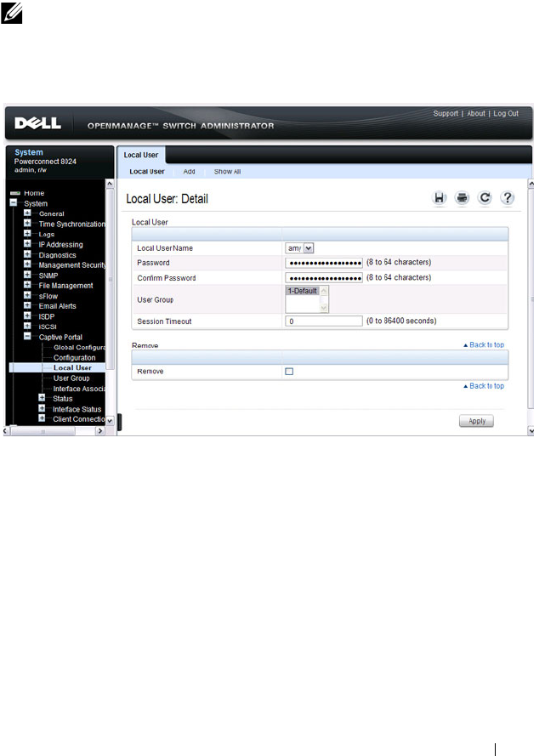This screenshot has height=756, width=545.
Task: Expand the Time Synchronization node
Action: [27, 223]
